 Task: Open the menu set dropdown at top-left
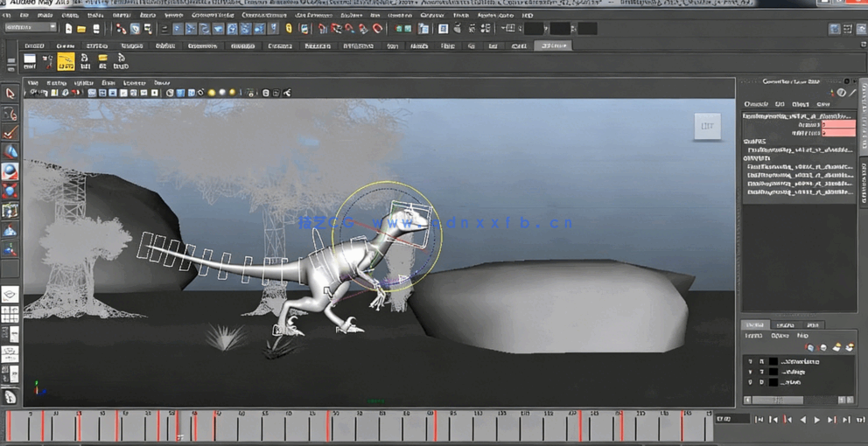point(30,28)
